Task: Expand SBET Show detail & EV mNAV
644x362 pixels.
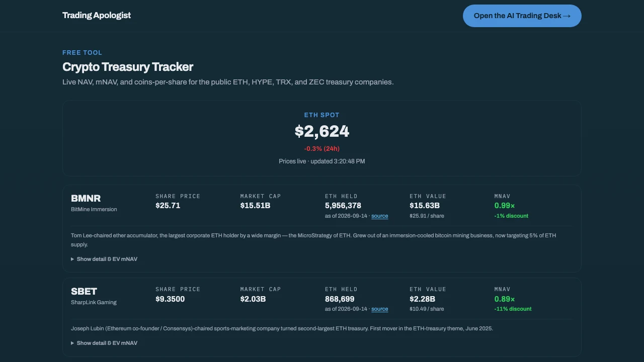Action: click(x=104, y=343)
